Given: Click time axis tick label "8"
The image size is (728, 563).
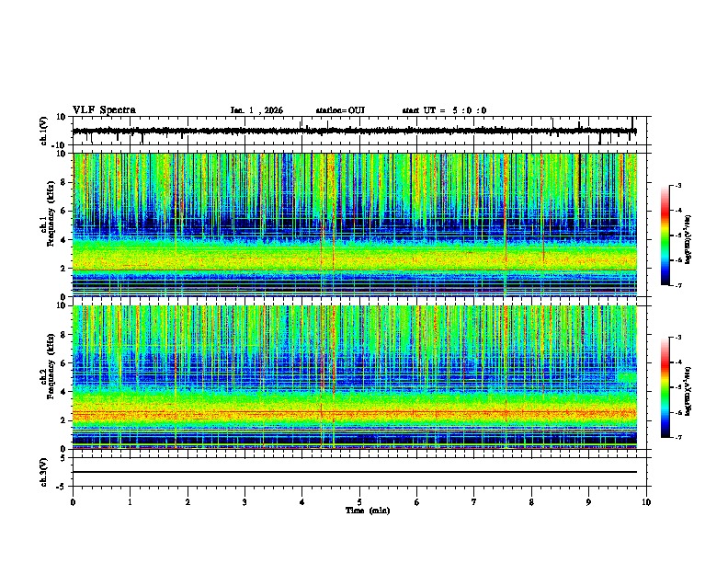Looking at the screenshot, I should pyautogui.click(x=531, y=502).
